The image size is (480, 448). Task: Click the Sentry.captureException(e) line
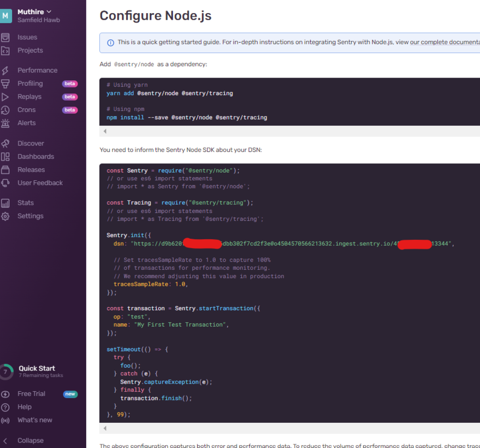(x=166, y=382)
